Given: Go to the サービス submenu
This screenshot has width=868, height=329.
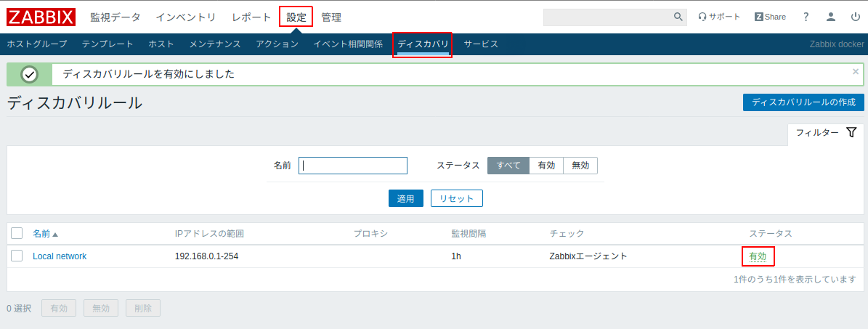Looking at the screenshot, I should point(481,44).
